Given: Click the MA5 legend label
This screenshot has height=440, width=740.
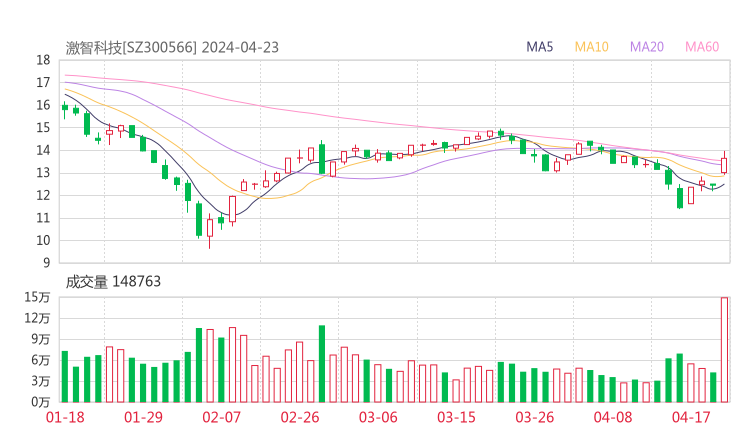Looking at the screenshot, I should tap(539, 47).
